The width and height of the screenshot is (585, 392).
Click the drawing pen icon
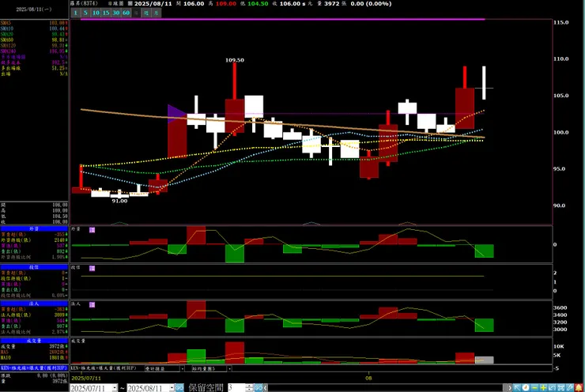click(x=570, y=388)
